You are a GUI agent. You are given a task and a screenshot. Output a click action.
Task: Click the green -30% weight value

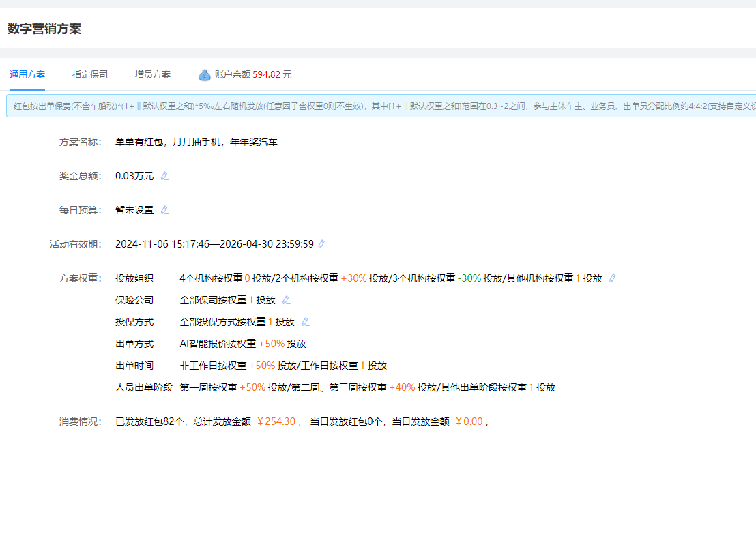(469, 278)
